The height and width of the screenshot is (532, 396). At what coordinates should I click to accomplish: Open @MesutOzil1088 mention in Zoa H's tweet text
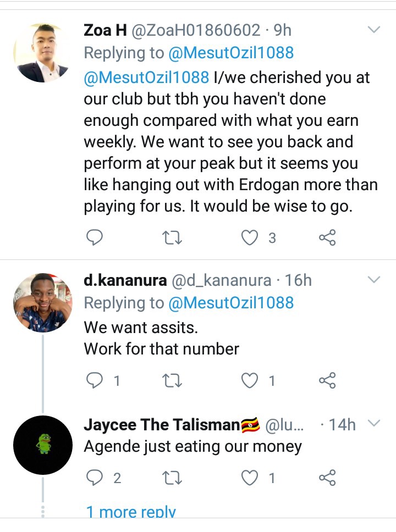pyautogui.click(x=146, y=77)
